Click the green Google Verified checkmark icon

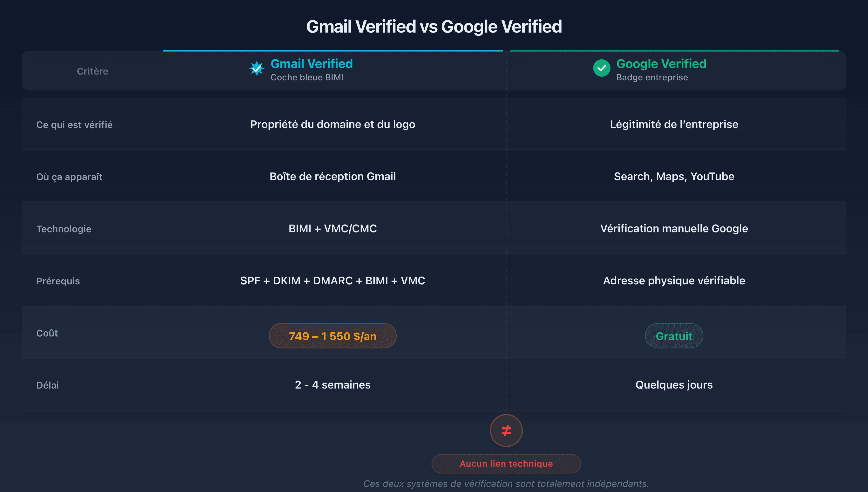602,68
